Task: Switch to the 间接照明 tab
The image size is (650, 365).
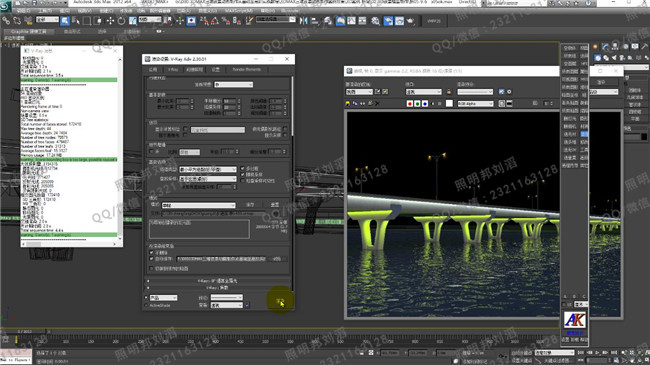Action: pyautogui.click(x=195, y=69)
